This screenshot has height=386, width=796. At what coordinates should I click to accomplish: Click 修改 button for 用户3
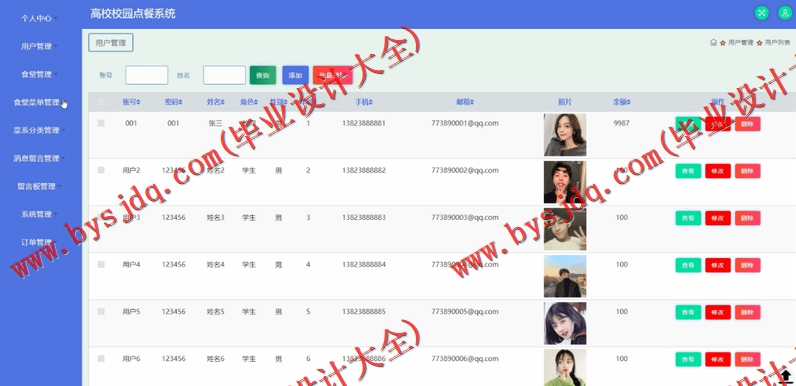(718, 218)
